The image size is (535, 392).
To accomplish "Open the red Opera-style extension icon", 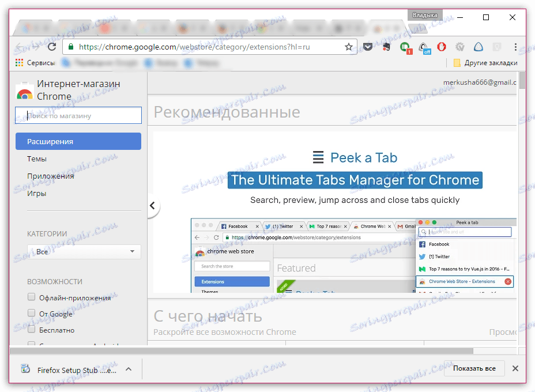I will (x=442, y=47).
